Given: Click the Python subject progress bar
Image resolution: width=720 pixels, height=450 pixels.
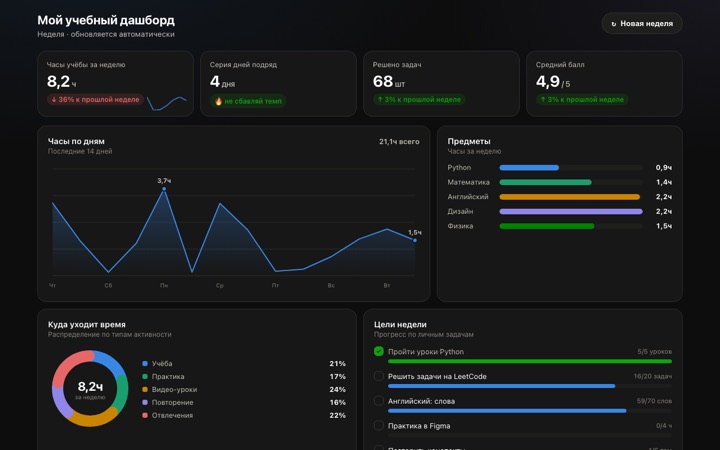Looking at the screenshot, I should (x=571, y=168).
